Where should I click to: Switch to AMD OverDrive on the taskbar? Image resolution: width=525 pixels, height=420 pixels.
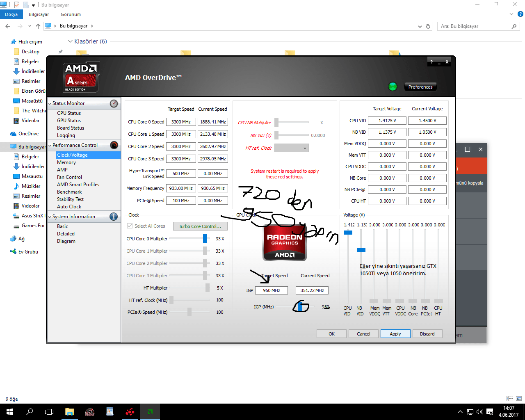pyautogui.click(x=150, y=412)
